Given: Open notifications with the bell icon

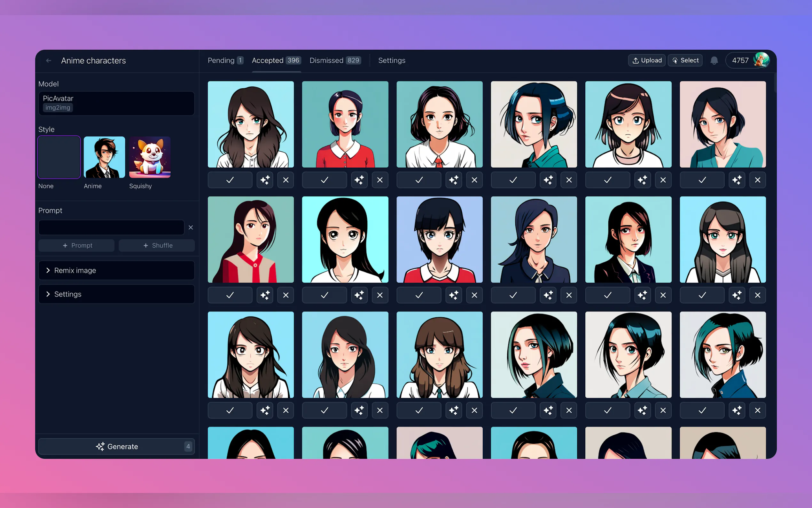Looking at the screenshot, I should (x=714, y=60).
